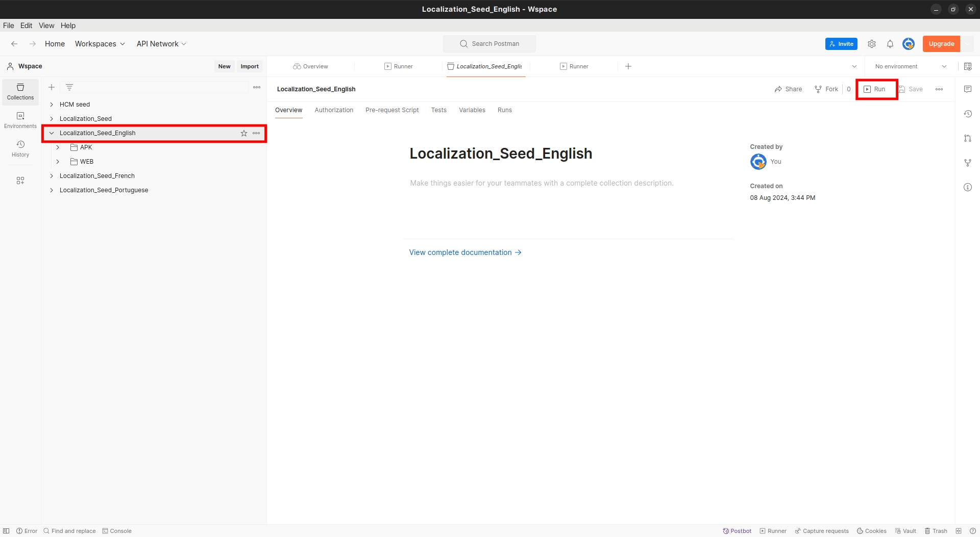Open the comments icon in right sidebar

[x=968, y=89]
